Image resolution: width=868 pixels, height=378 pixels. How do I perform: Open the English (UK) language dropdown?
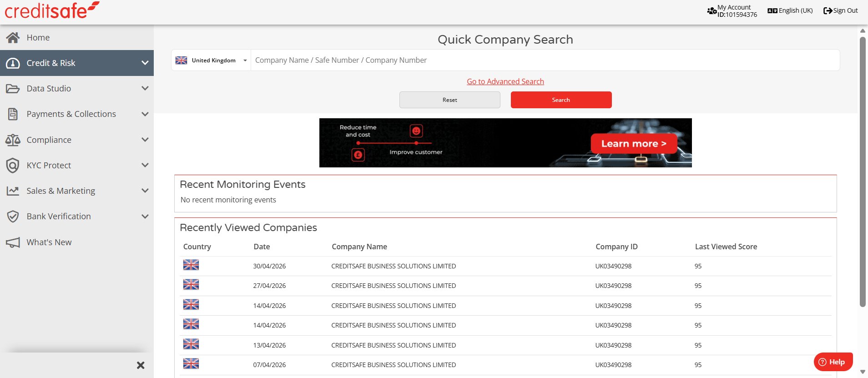click(790, 10)
